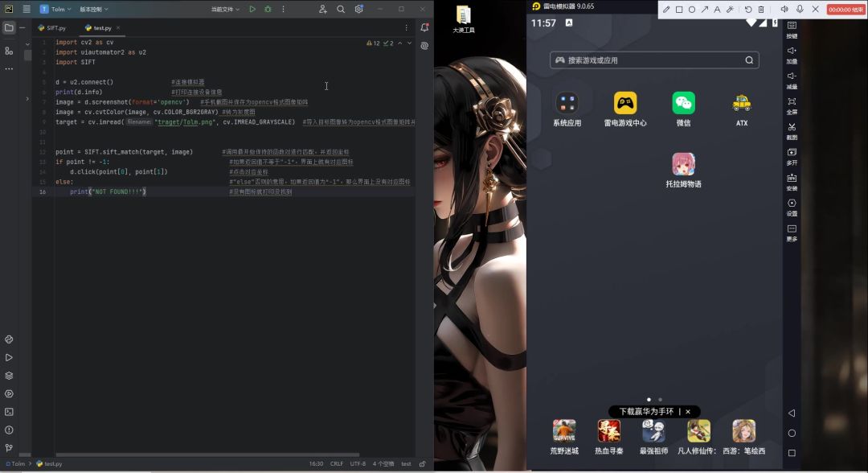Open PyCharm notifications bell
The width and height of the screenshot is (868, 473).
point(424,28)
